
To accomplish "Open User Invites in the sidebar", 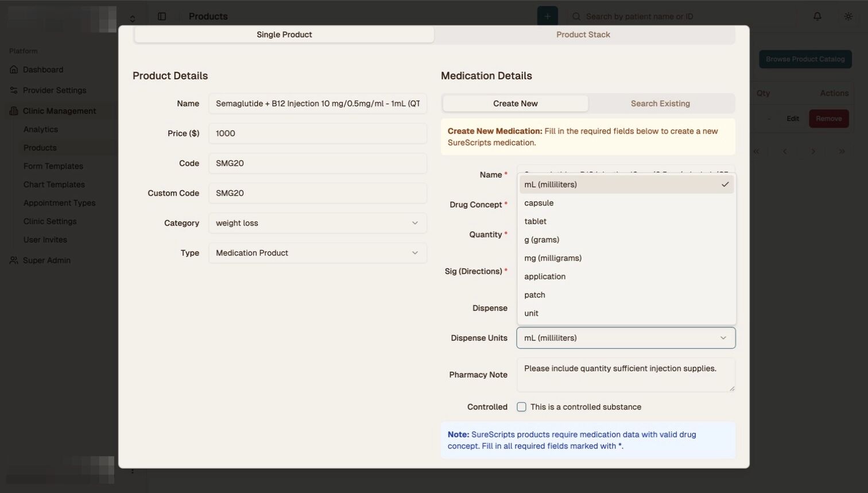I will click(45, 240).
